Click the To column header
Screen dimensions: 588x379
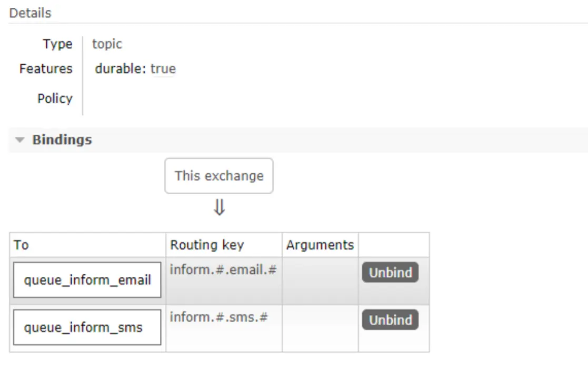22,245
